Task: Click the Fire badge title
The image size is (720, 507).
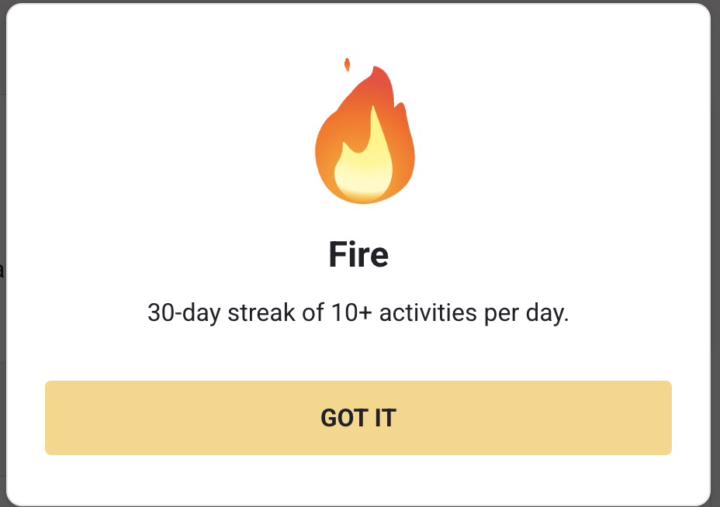Action: pos(358,255)
